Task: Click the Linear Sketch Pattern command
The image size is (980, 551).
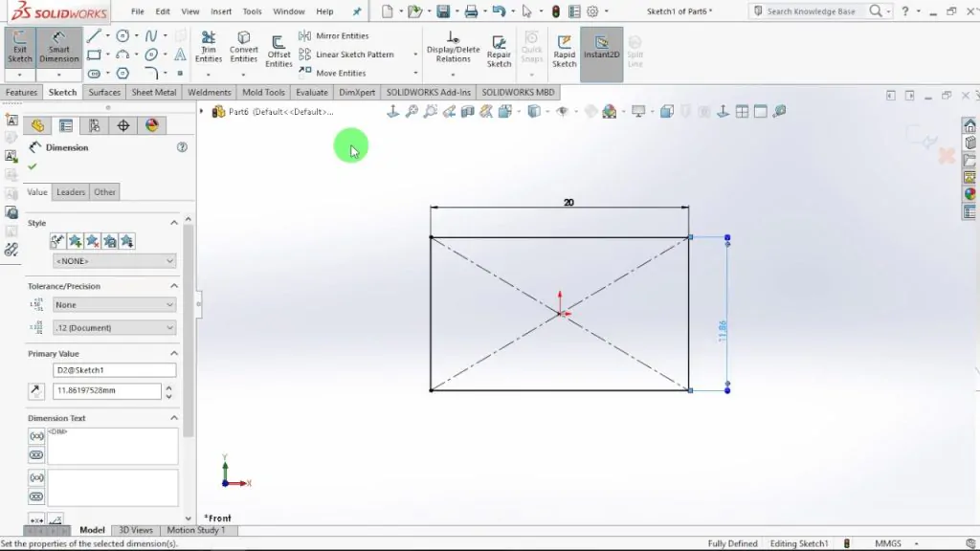Action: [346, 55]
